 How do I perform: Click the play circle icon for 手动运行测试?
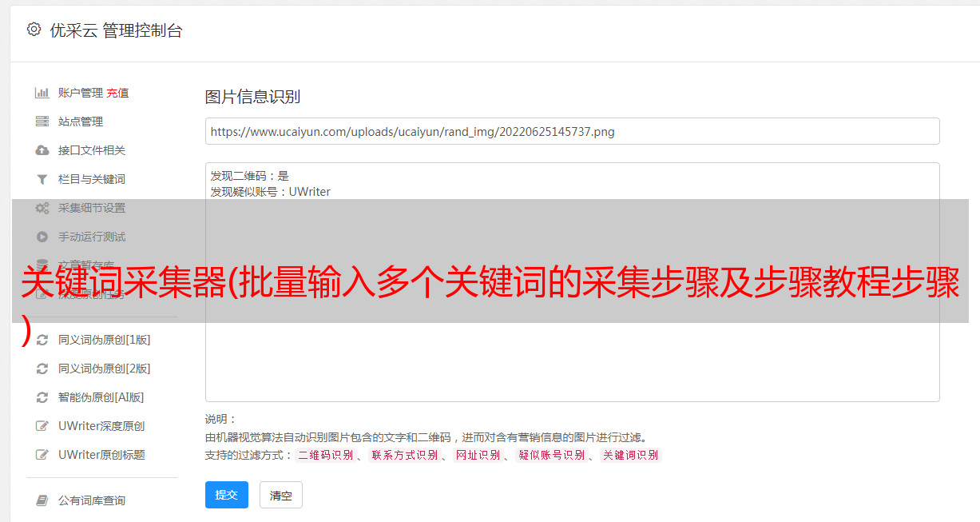coord(42,237)
